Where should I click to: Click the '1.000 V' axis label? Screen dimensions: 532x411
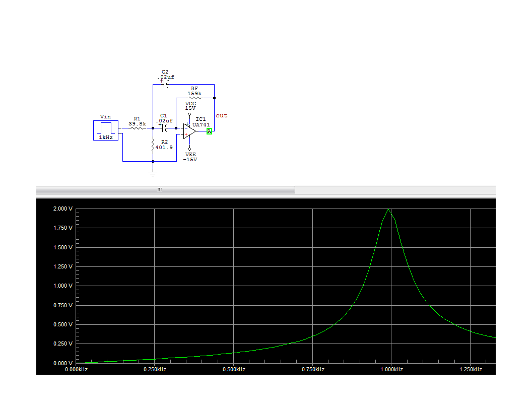(63, 286)
